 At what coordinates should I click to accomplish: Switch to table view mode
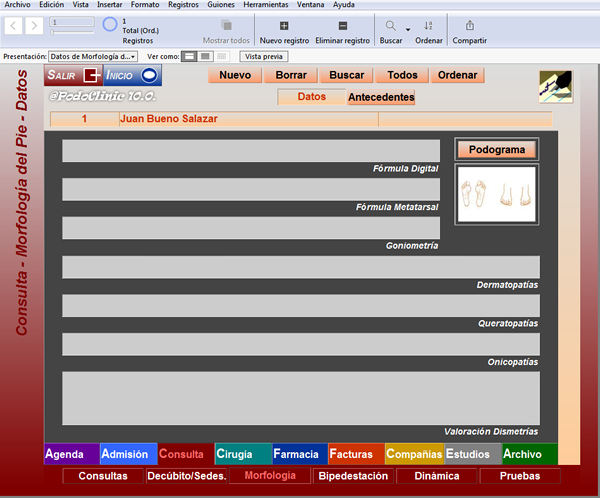coord(222,57)
